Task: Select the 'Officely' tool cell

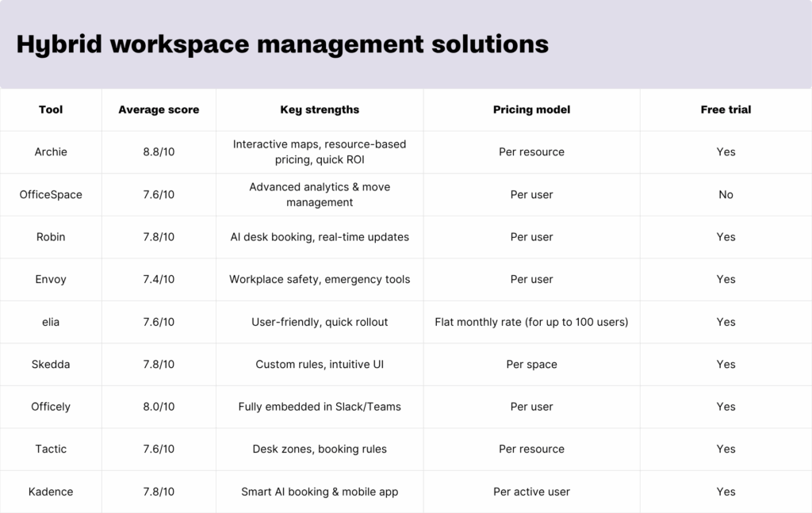Action: [51, 407]
